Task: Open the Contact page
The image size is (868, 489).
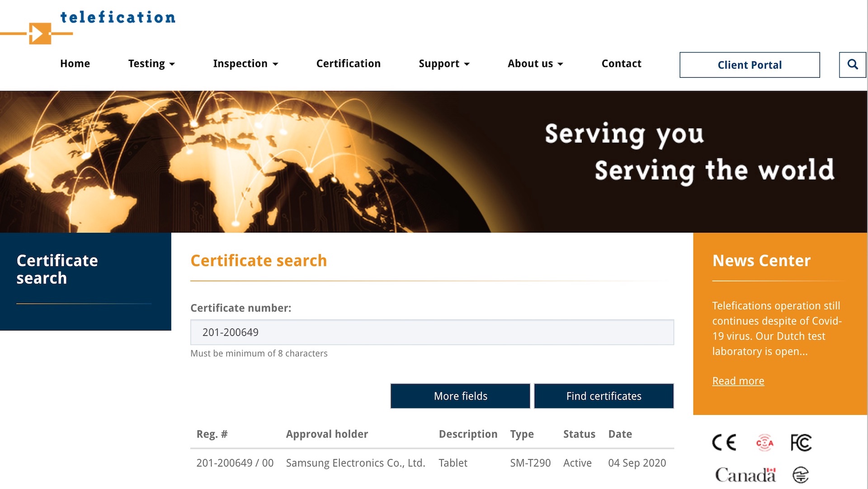Action: (622, 64)
